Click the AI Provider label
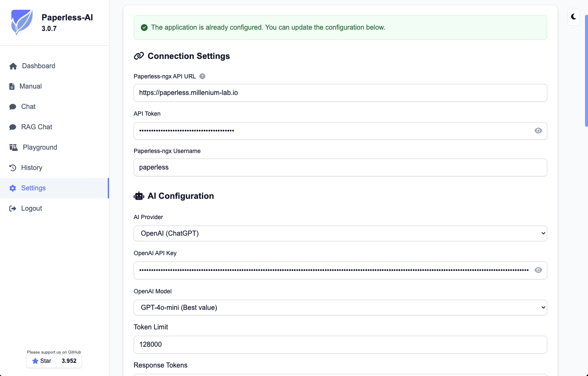The width and height of the screenshot is (588, 376). tap(148, 217)
